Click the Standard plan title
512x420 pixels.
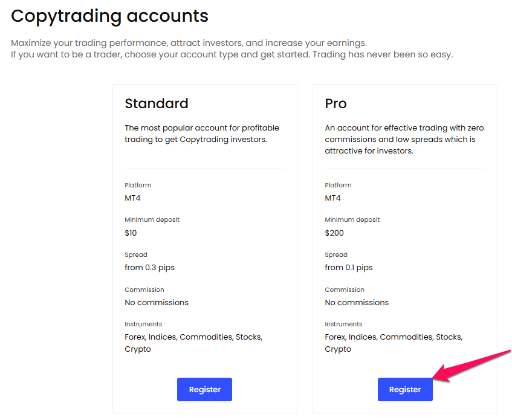[156, 103]
